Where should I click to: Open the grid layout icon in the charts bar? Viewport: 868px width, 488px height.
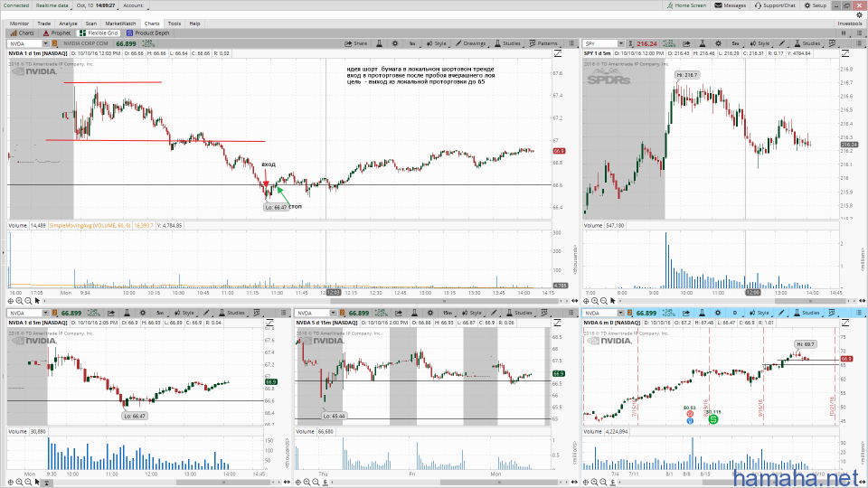pyautogui.click(x=844, y=33)
